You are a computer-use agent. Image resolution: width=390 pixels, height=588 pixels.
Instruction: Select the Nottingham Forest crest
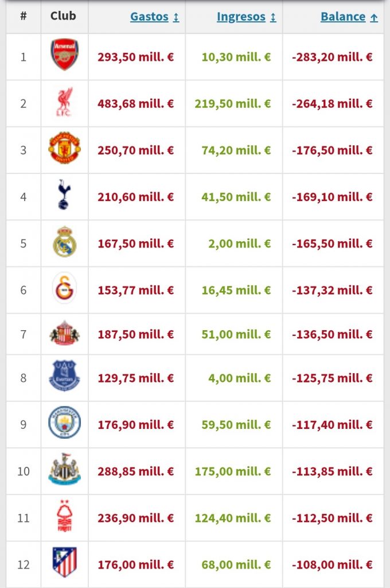[64, 516]
